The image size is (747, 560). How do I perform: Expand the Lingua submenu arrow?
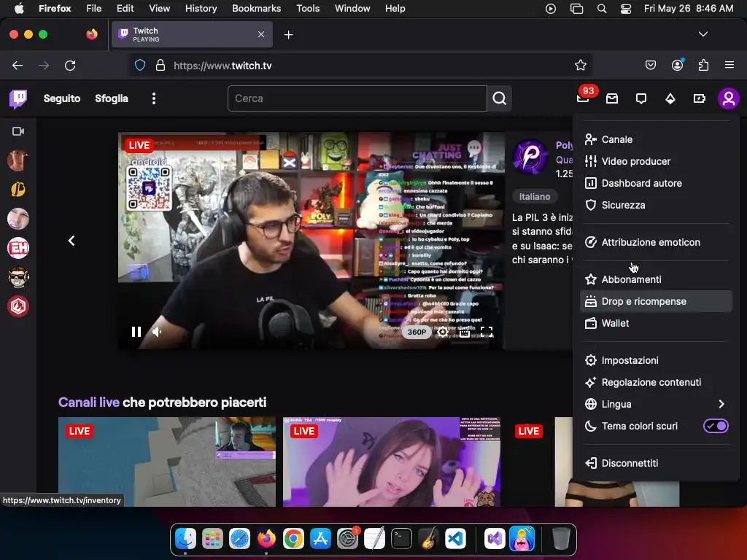[x=721, y=404]
